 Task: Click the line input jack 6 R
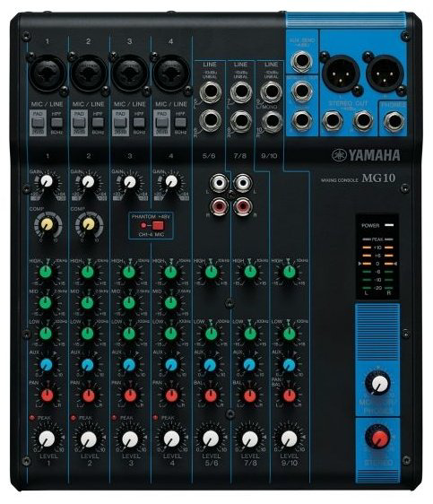(x=210, y=120)
